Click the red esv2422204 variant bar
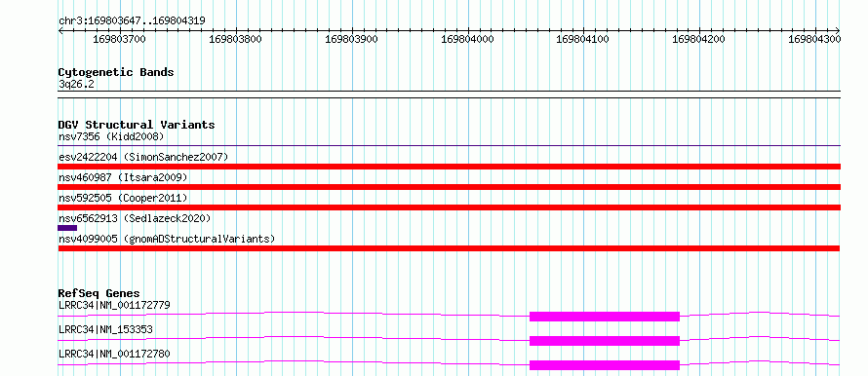This screenshot has width=868, height=376. 449,167
